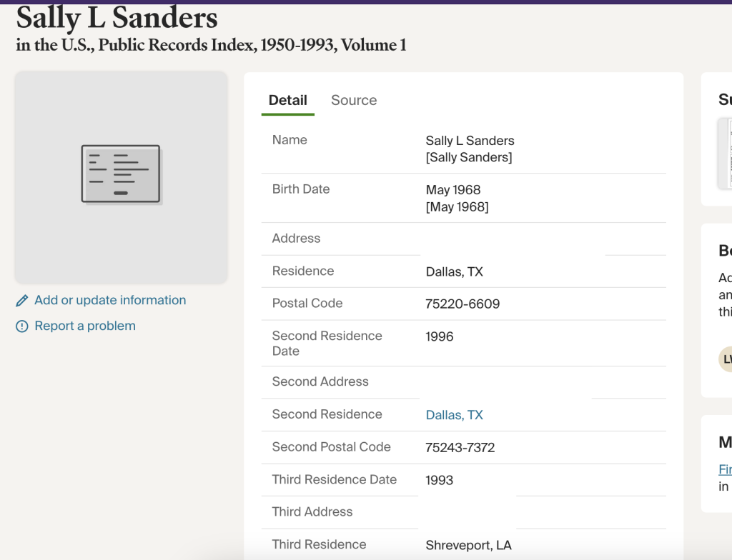
Task: Click the Public Records Index subtitle text
Action: point(211,45)
